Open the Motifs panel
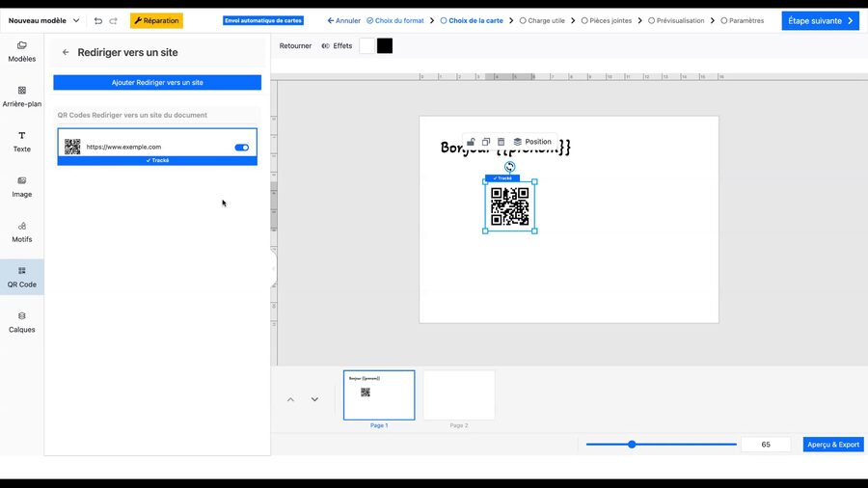 (x=21, y=232)
